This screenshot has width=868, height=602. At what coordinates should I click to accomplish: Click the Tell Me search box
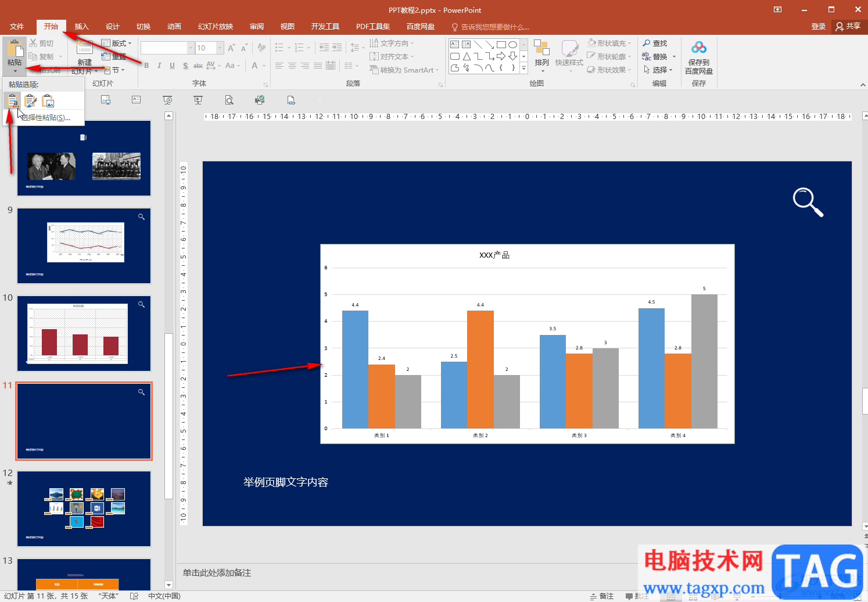click(491, 27)
